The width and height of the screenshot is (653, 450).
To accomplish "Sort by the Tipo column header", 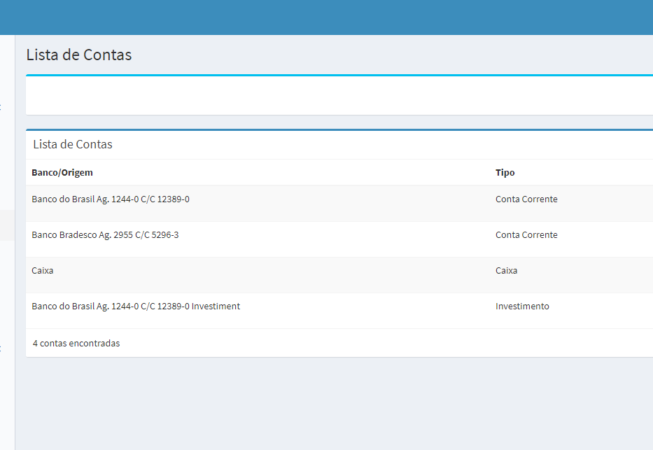I will pyautogui.click(x=505, y=173).
